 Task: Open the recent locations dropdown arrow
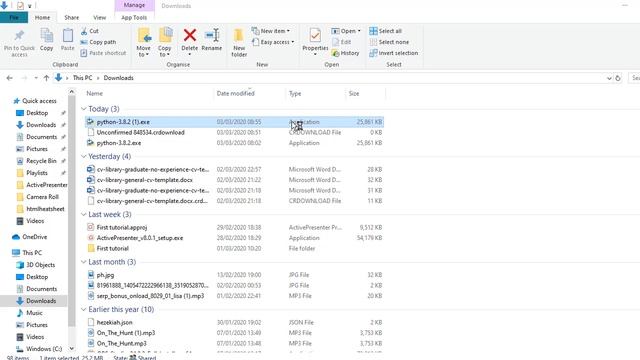tap(36, 78)
